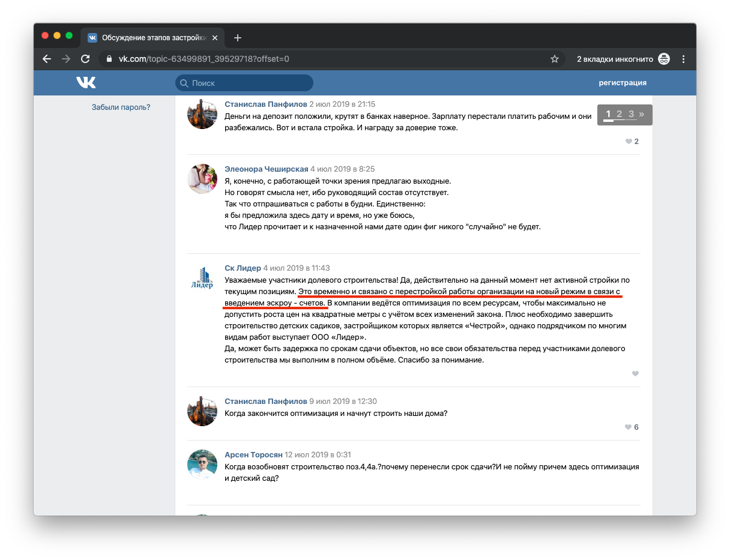Click the lock icon in the address bar

tap(109, 59)
